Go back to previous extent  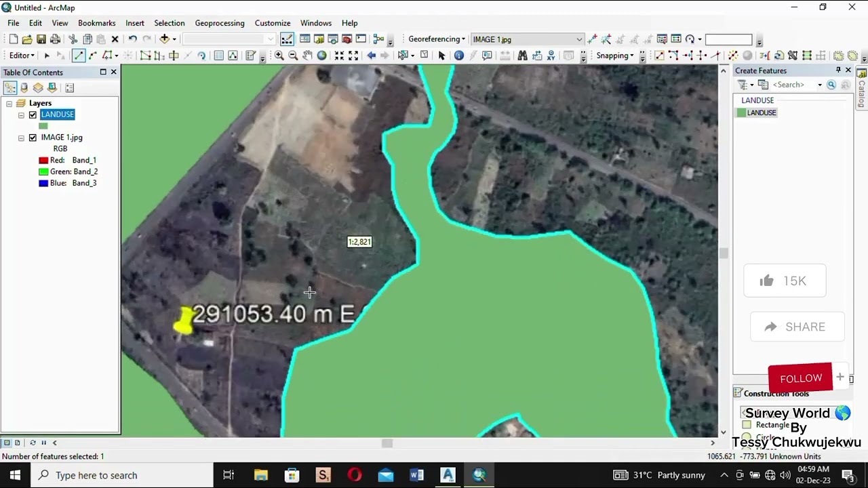tap(371, 56)
